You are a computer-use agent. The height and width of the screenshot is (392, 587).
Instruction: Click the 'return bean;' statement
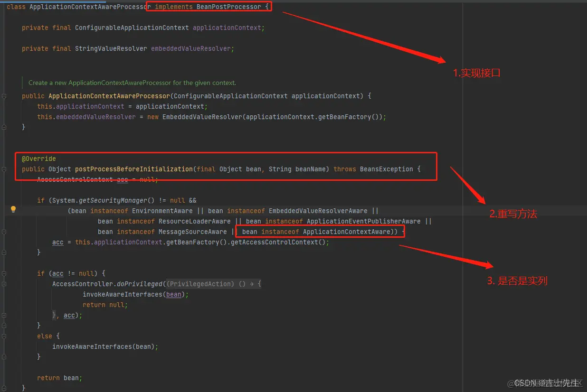coord(60,378)
